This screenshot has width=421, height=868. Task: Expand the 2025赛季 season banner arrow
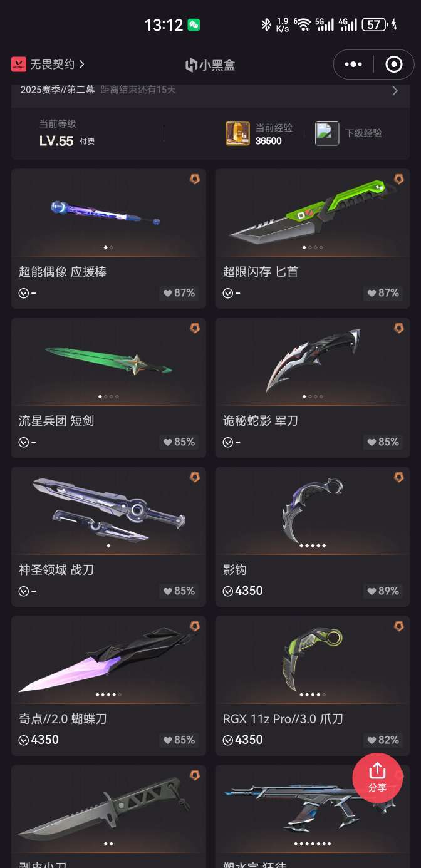pos(395,90)
